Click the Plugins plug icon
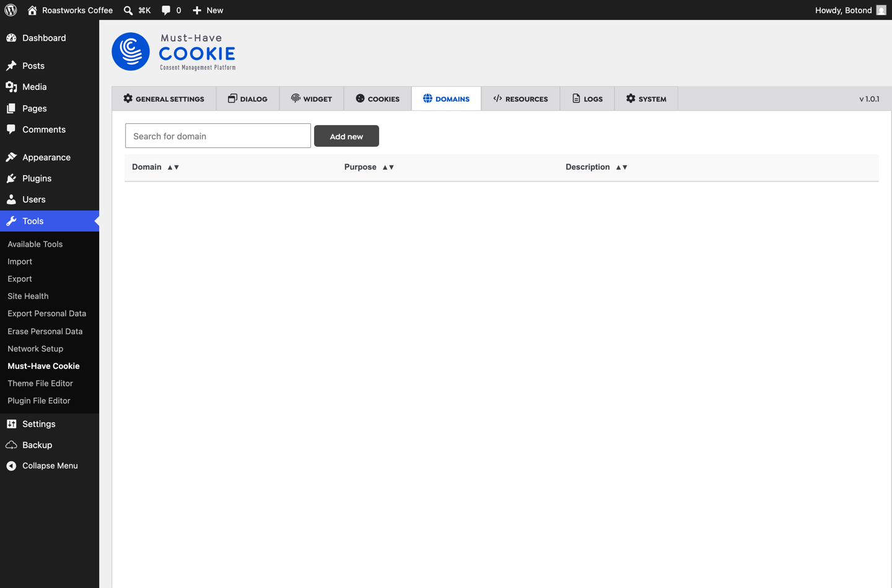892x588 pixels. 11,178
